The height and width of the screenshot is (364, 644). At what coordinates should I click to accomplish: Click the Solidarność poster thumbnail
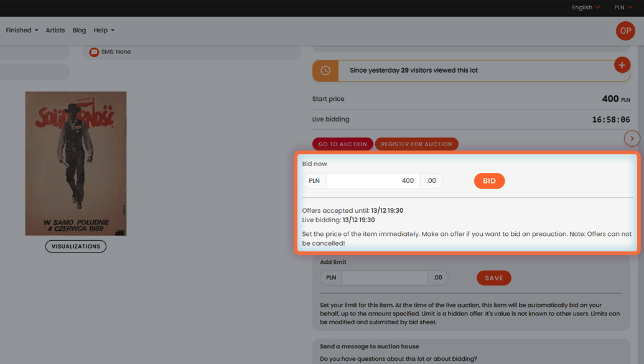coord(75,164)
